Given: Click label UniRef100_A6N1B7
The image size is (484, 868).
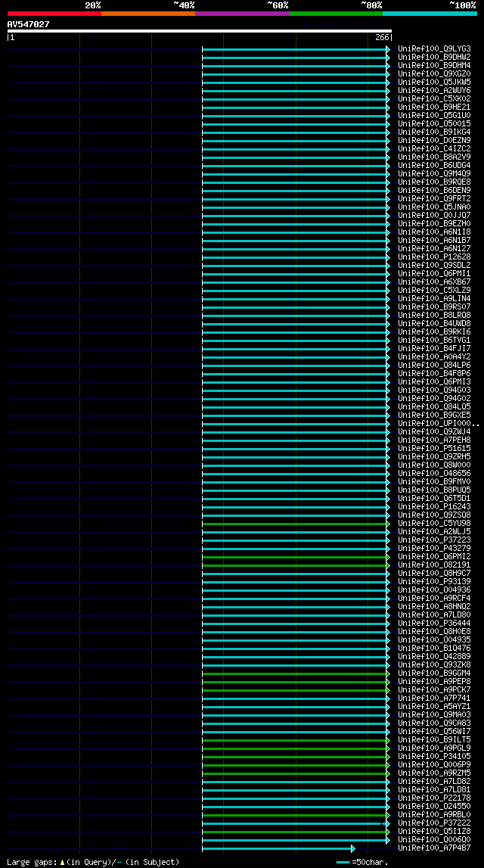Looking at the screenshot, I should coord(434,240).
